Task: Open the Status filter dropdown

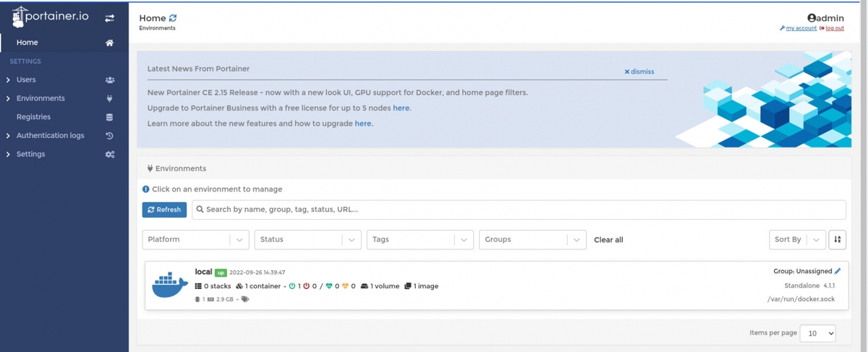Action: (307, 240)
